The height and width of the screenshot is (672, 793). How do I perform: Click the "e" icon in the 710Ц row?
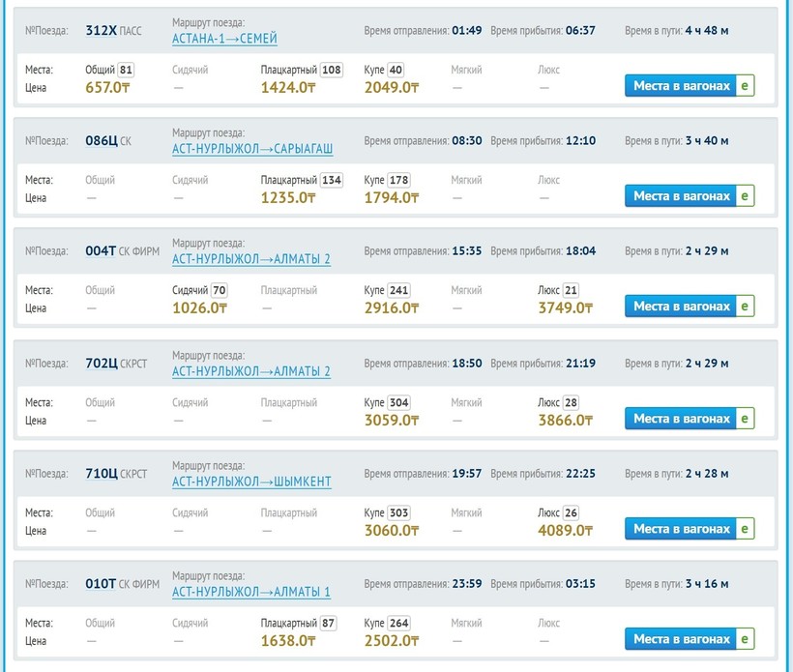click(x=745, y=529)
